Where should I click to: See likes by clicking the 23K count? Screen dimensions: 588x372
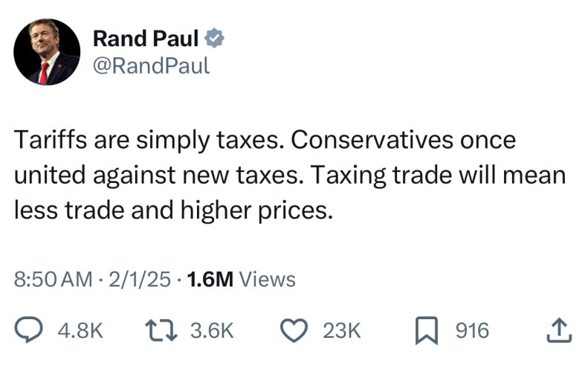[x=342, y=331]
